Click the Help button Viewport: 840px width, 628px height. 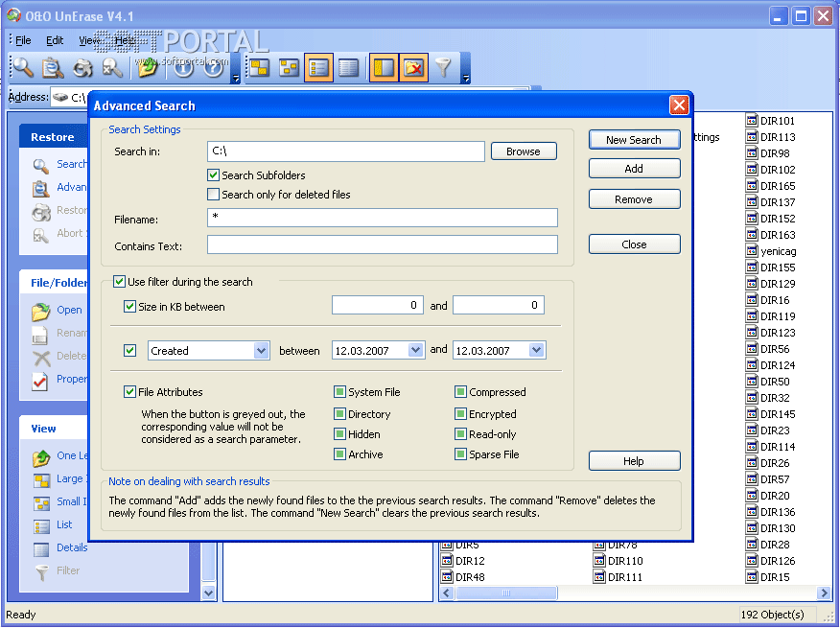(x=634, y=461)
